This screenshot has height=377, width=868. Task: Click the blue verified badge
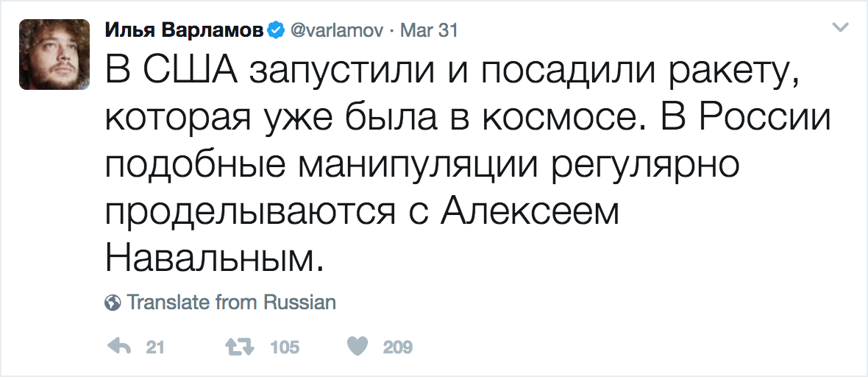point(275,30)
